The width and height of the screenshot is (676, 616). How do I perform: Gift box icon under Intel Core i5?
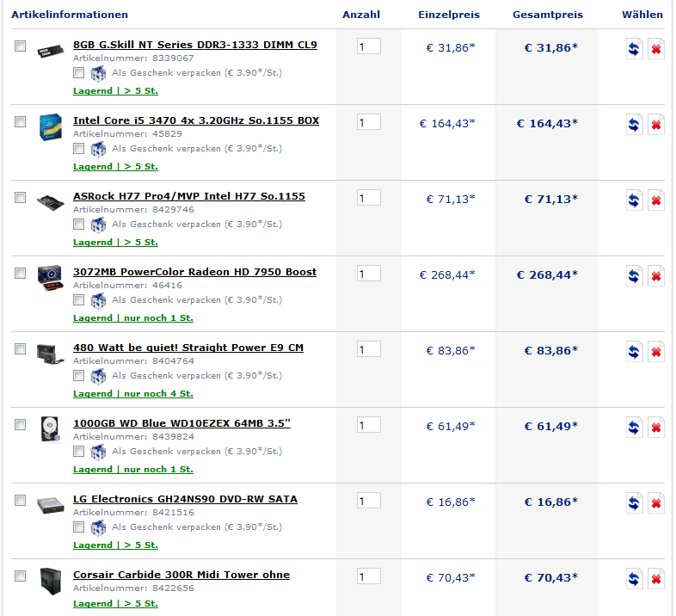pos(98,149)
